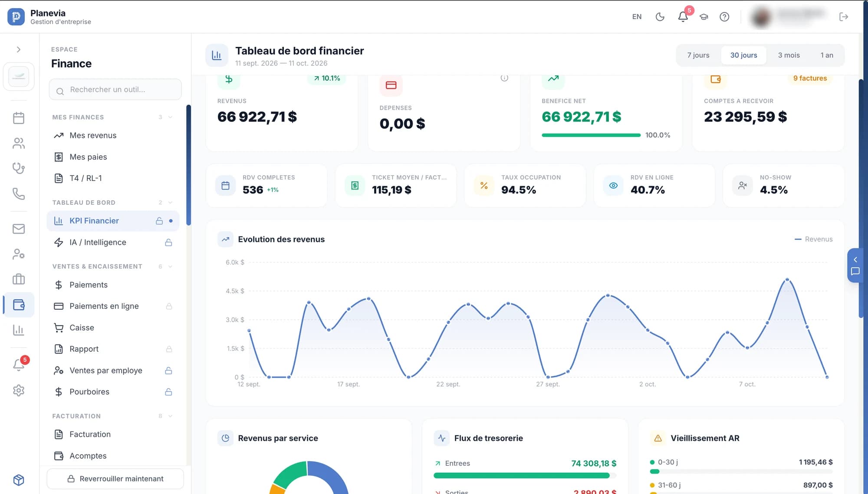Open the user settings icon in rail
Image resolution: width=868 pixels, height=494 pixels.
19,254
